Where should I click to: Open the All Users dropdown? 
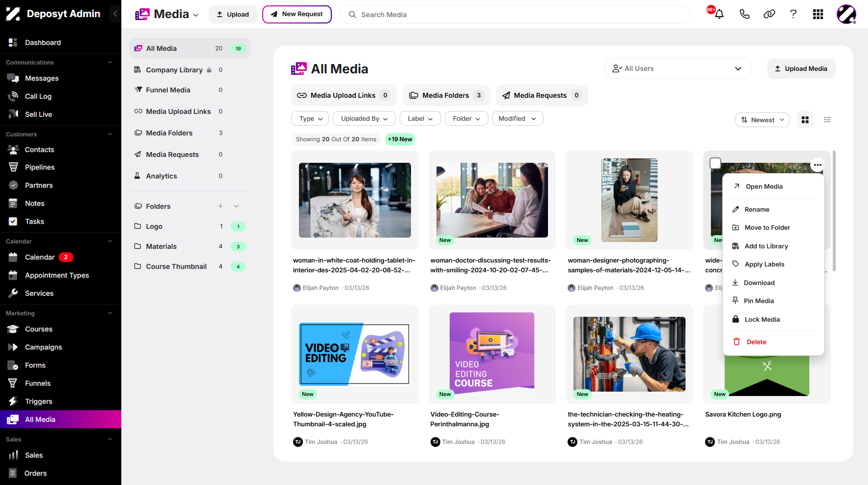(678, 68)
